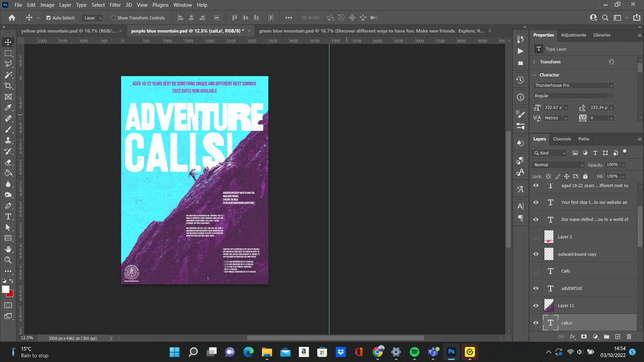Select the Healing Brush tool
The height and width of the screenshot is (362, 644).
point(8,119)
